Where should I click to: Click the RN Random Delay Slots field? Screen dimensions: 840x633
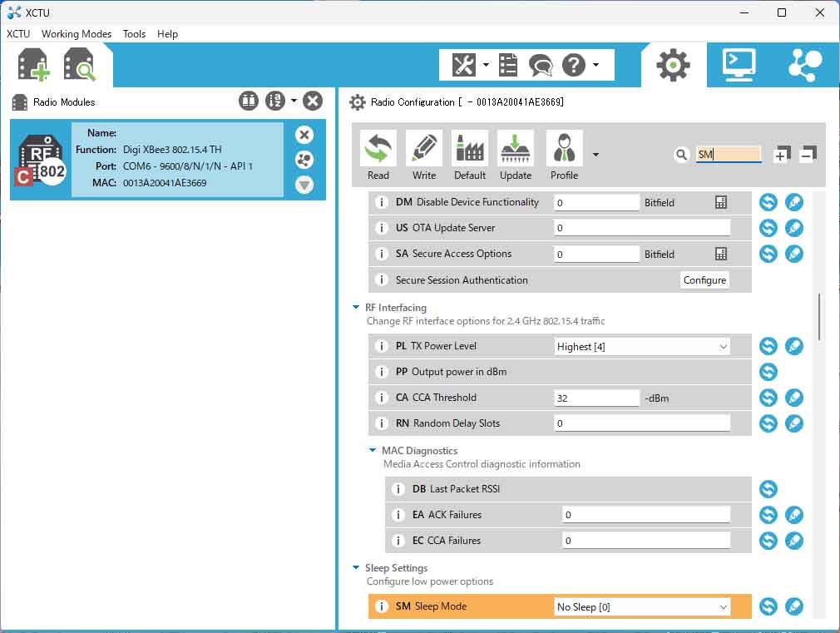click(642, 423)
